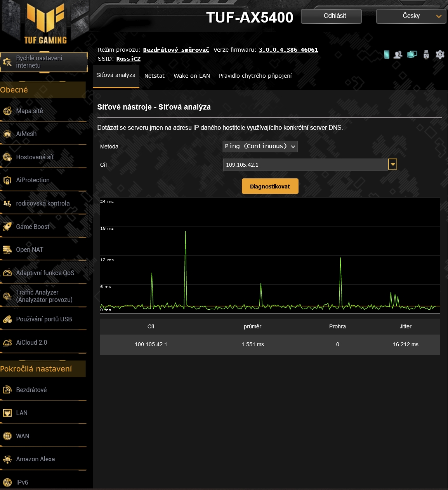Open the Open NAT icon
This screenshot has width=448, height=490.
(7, 250)
